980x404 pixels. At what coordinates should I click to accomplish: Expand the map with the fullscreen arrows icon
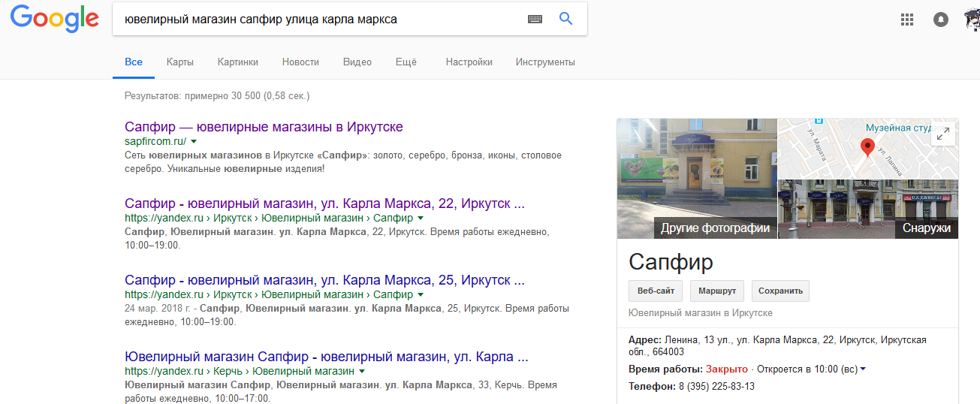coord(943,134)
